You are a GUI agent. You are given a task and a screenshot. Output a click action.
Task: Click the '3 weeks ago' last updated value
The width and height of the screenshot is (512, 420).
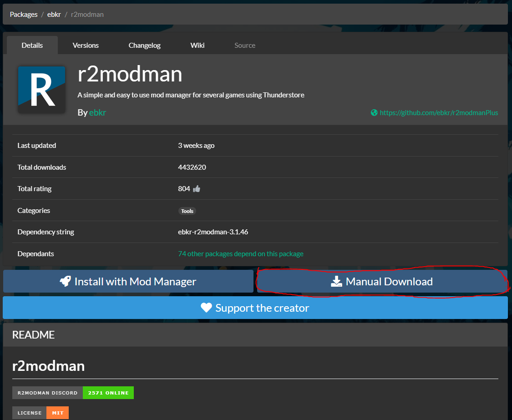click(196, 146)
